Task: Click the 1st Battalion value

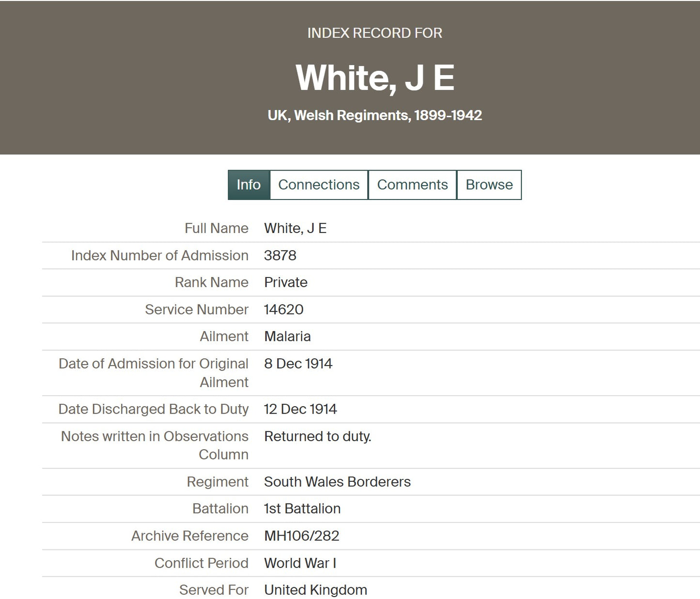Action: pyautogui.click(x=302, y=508)
